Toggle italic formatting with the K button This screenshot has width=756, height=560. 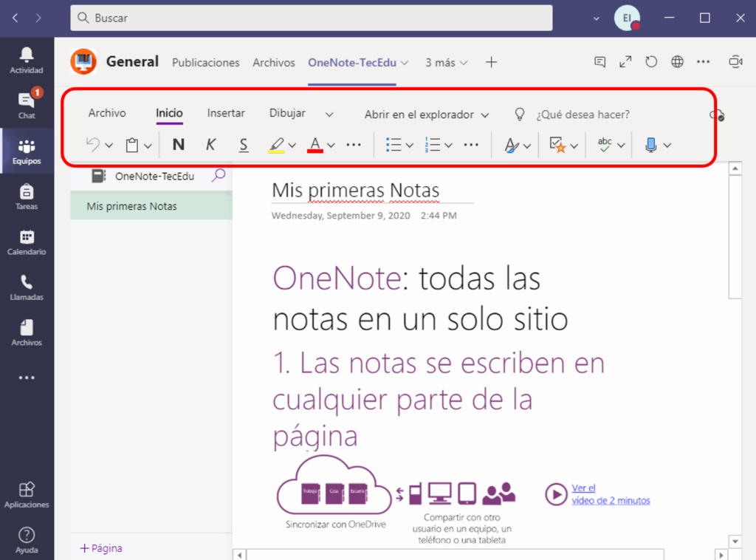click(210, 145)
